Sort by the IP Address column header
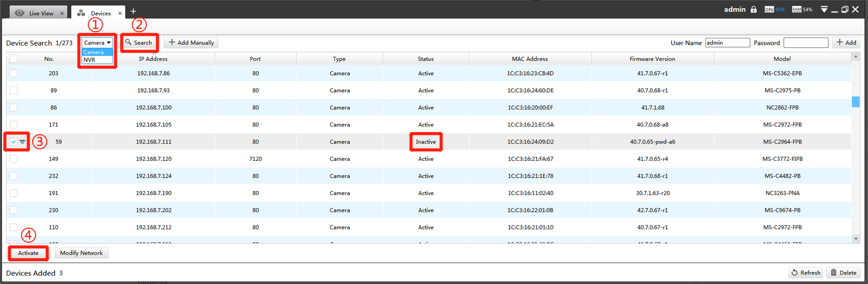This screenshot has height=284, width=868. pyautogui.click(x=153, y=59)
